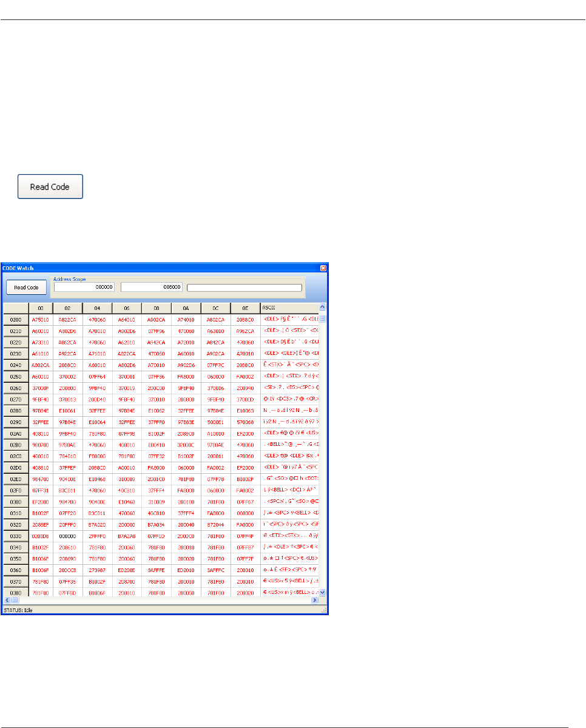This screenshot has width=586, height=728.
Task: Select the ASCII column header
Action: tap(289, 308)
